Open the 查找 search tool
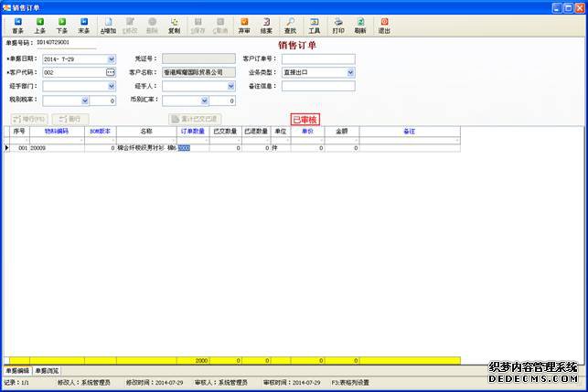 click(290, 25)
